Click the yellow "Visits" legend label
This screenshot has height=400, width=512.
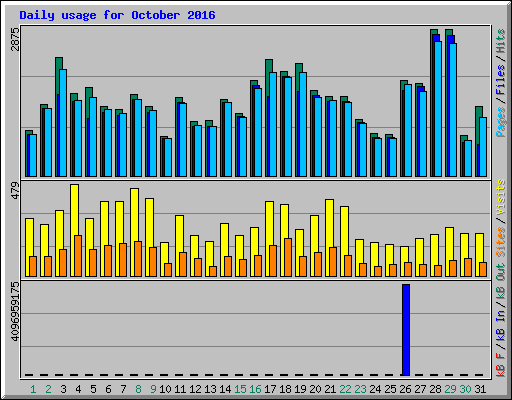coord(501,197)
